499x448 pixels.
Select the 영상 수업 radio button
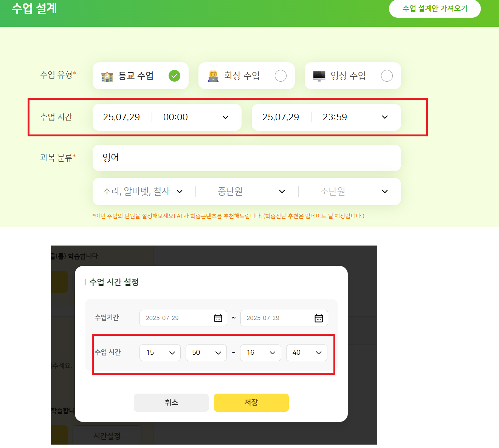pos(387,76)
